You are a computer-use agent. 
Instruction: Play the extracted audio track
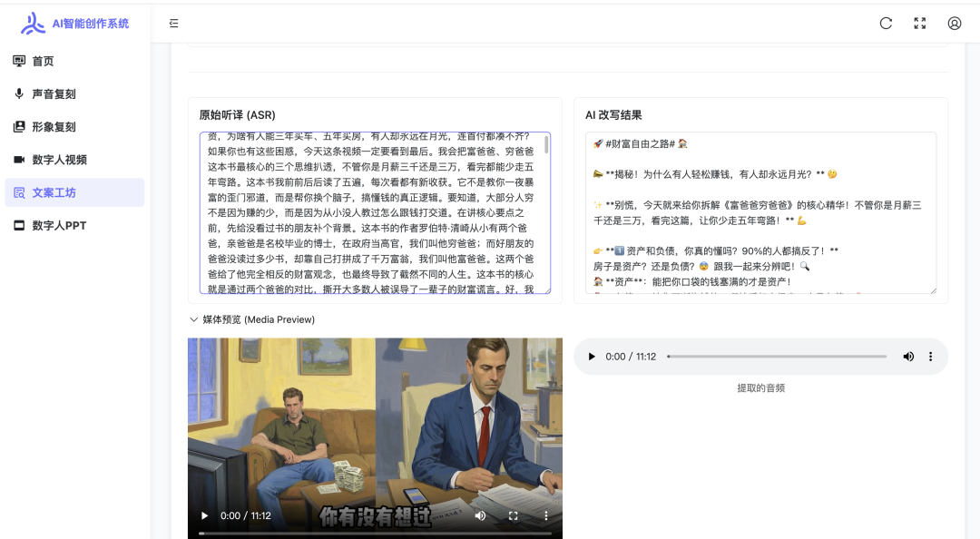[592, 357]
